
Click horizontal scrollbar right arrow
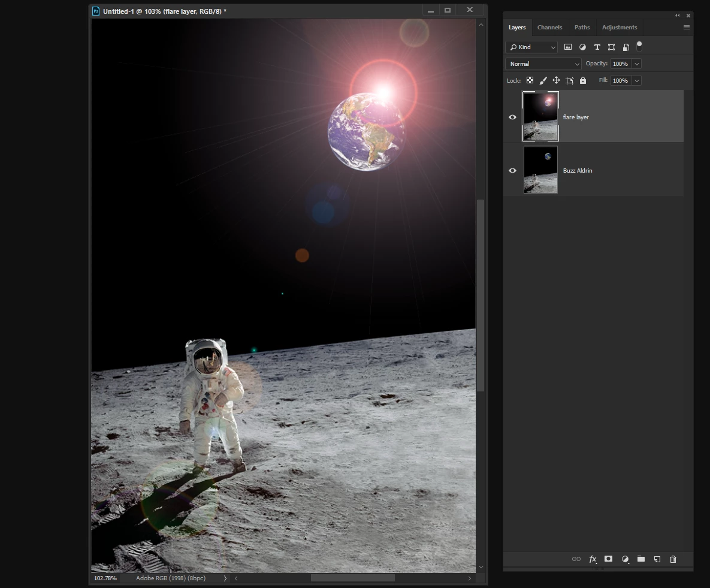click(470, 578)
